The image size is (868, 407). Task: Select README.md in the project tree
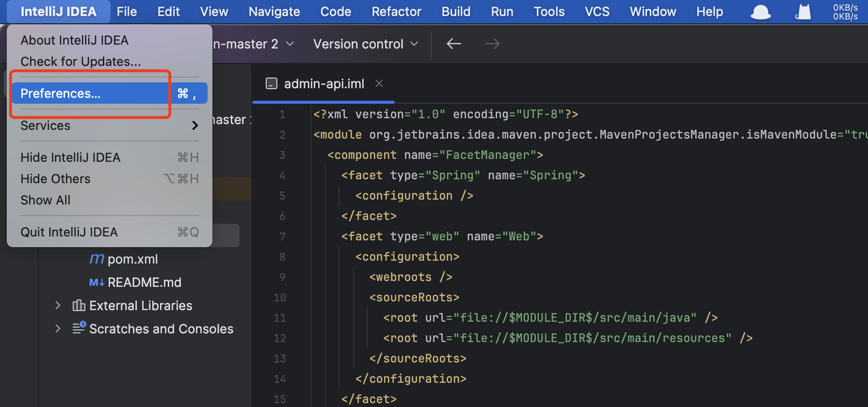coord(145,282)
